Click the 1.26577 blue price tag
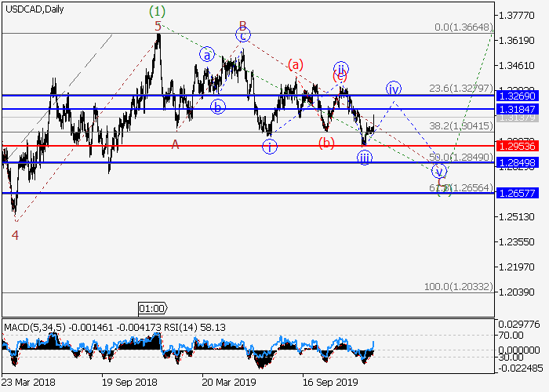 point(518,193)
